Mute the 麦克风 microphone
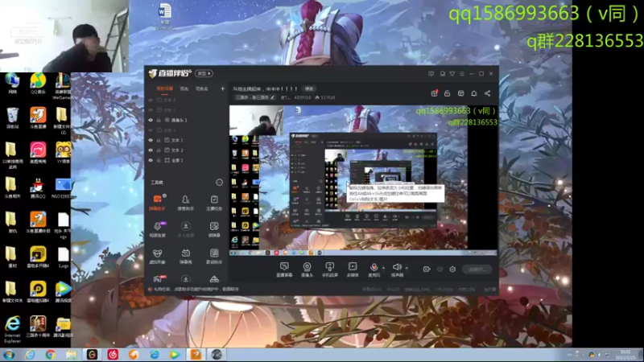This screenshot has height=362, width=644. tap(374, 269)
